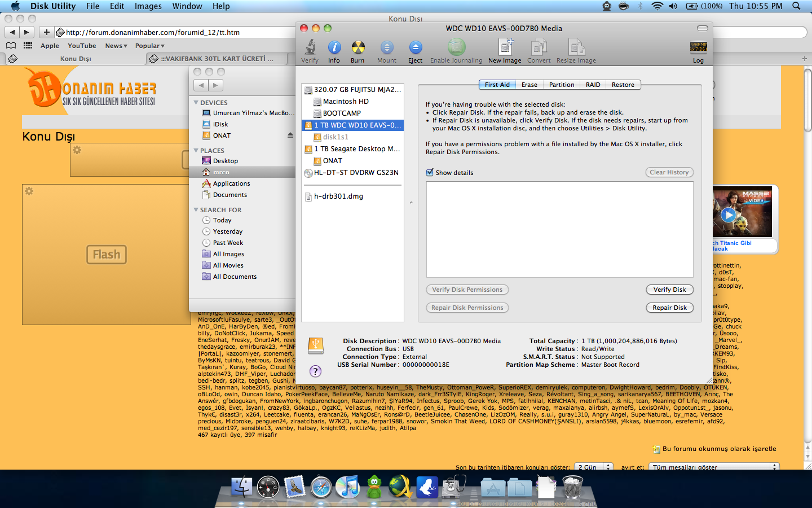The image size is (812, 508).
Task: Open the Popular bookmarks dropdown in Safari
Action: 149,46
